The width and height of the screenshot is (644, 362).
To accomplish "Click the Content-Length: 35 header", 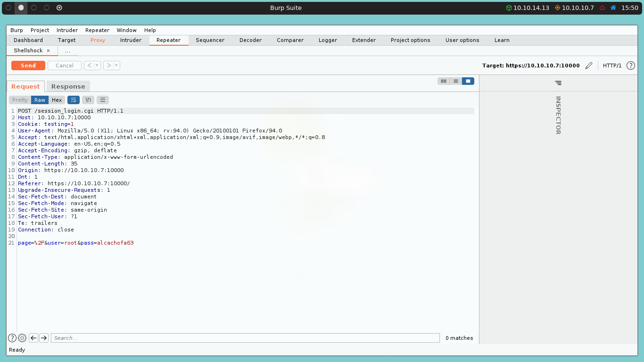I will tap(48, 164).
